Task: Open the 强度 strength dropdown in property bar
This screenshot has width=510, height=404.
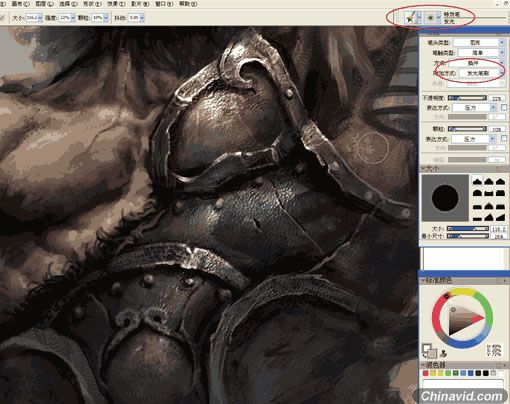Action: coord(73,18)
